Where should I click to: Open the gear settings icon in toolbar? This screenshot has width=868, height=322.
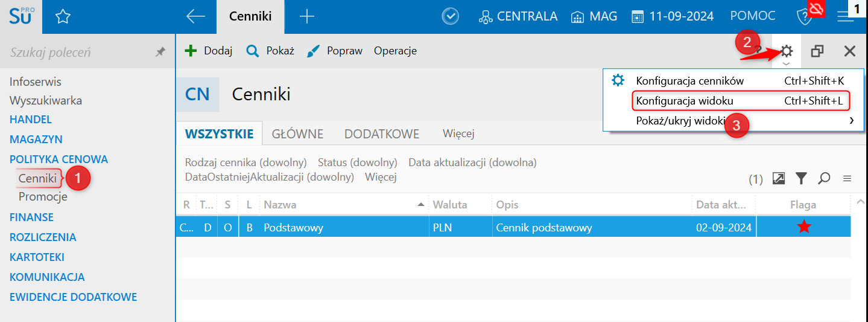787,51
